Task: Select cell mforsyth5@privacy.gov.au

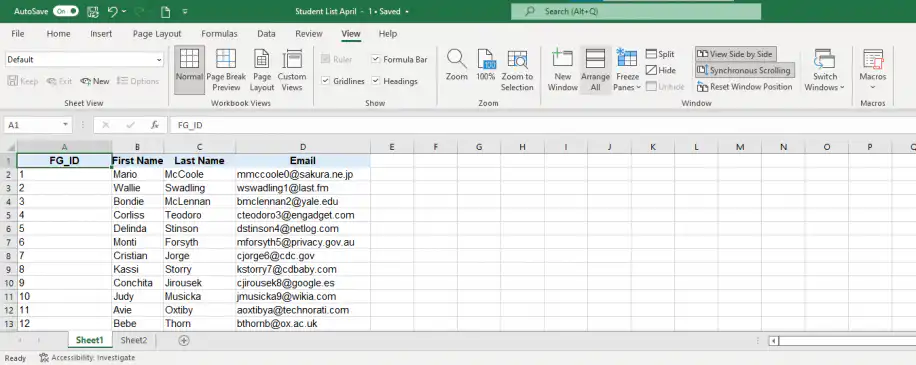Action: [303, 242]
